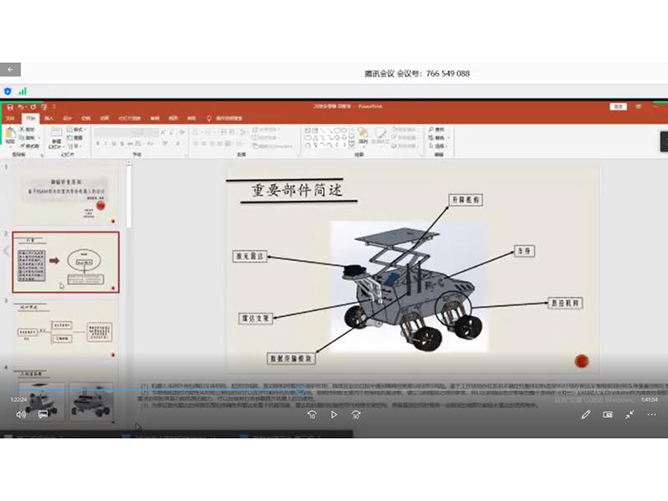Open the 开始 (Home) ribbon tab
This screenshot has width=668, height=501.
31,118
